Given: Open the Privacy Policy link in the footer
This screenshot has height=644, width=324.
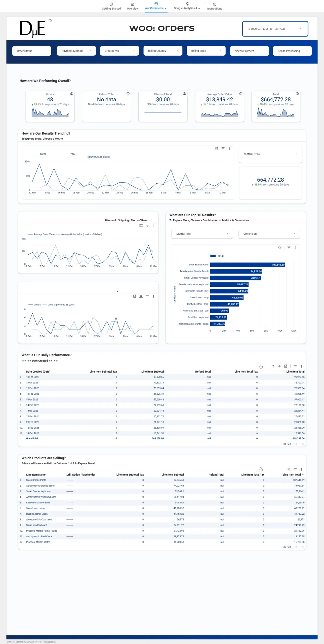Looking at the screenshot, I should (50, 642).
